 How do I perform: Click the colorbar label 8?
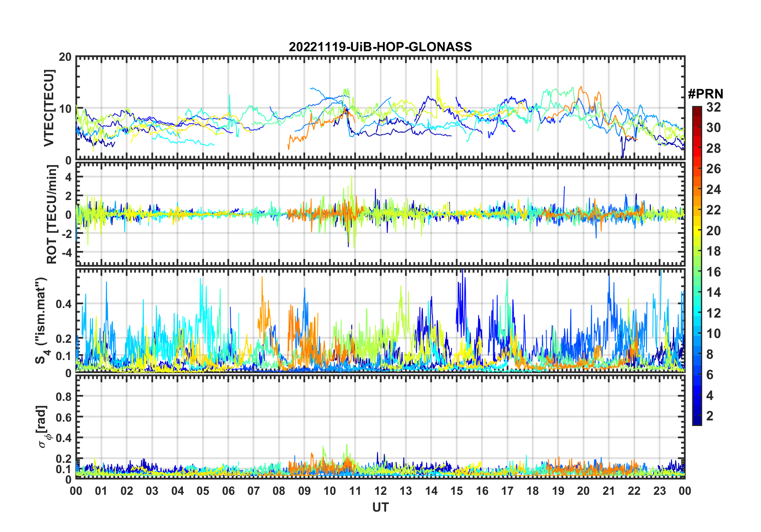710,354
